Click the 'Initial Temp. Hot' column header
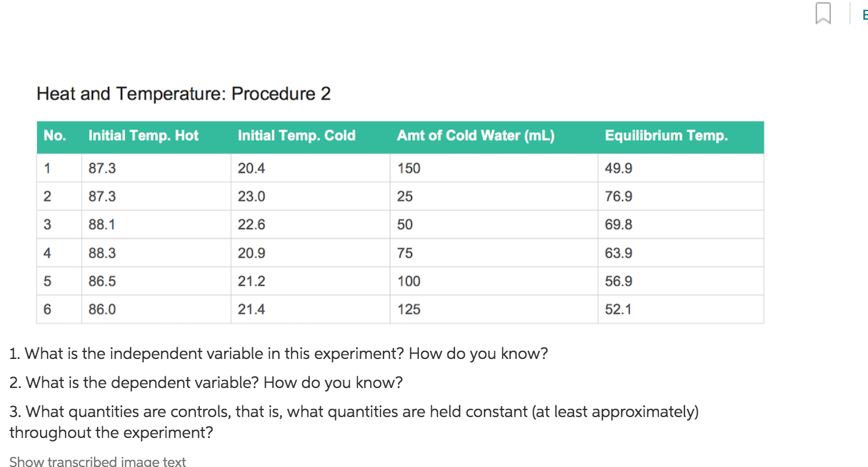Image resolution: width=868 pixels, height=467 pixels. [143, 135]
